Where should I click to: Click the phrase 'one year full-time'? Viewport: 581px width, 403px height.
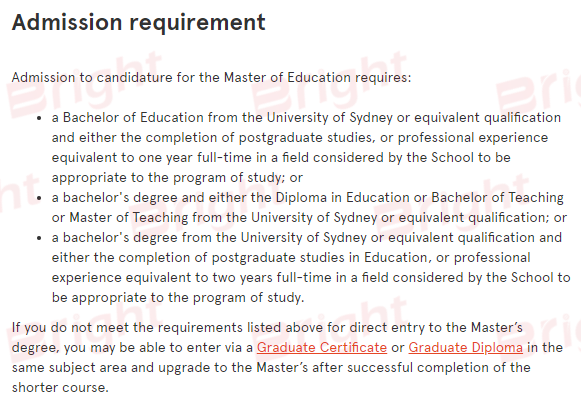(x=195, y=158)
